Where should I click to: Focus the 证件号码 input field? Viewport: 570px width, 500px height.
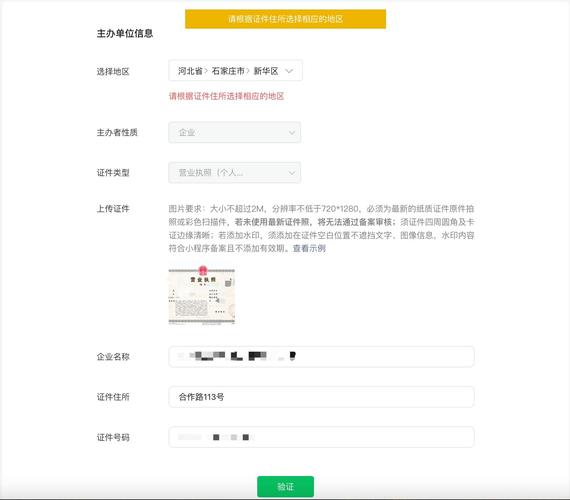(x=321, y=437)
